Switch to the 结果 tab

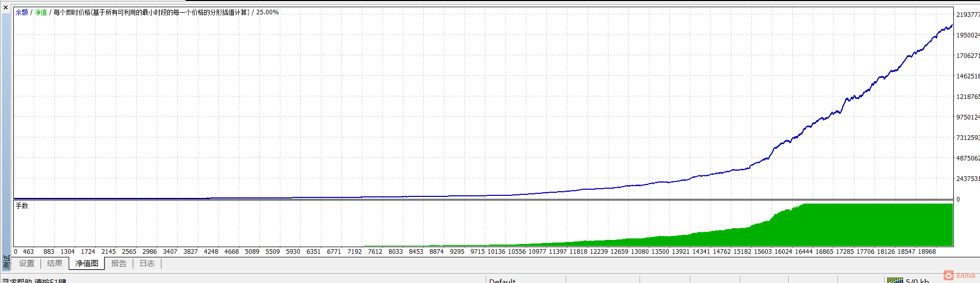click(55, 264)
